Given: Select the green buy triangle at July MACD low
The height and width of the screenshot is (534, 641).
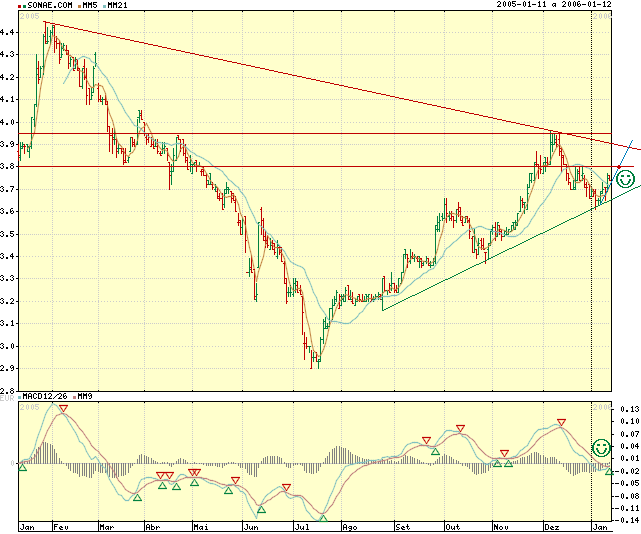Looking at the screenshot, I should (323, 518).
